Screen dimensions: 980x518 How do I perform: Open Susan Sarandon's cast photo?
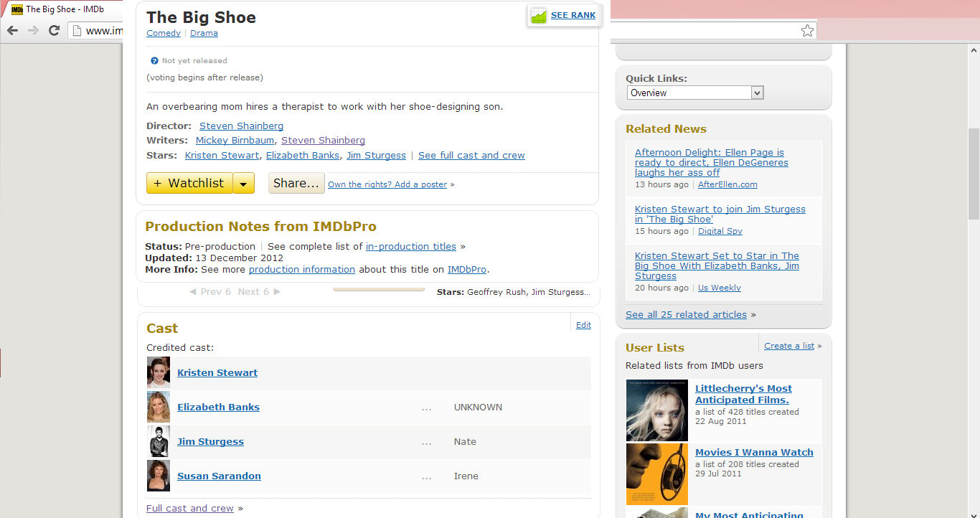tap(159, 476)
